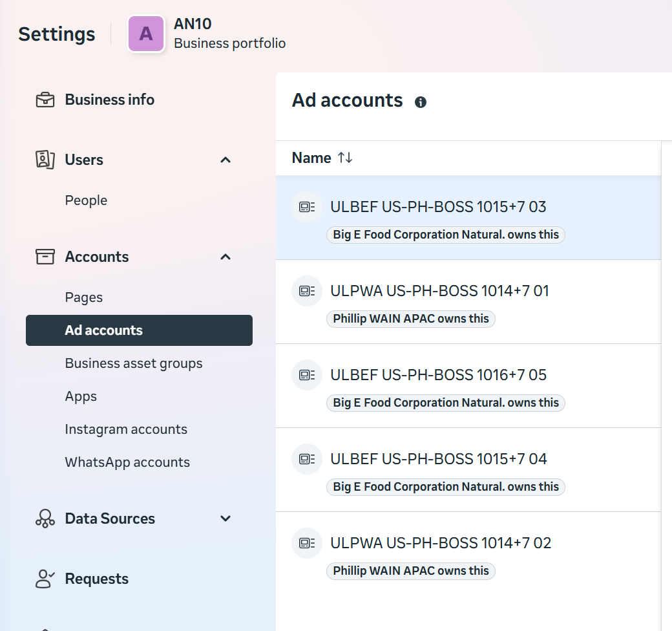Screen dimensions: 672x631
Task: Collapse the Users section chevron
Action: click(x=226, y=160)
